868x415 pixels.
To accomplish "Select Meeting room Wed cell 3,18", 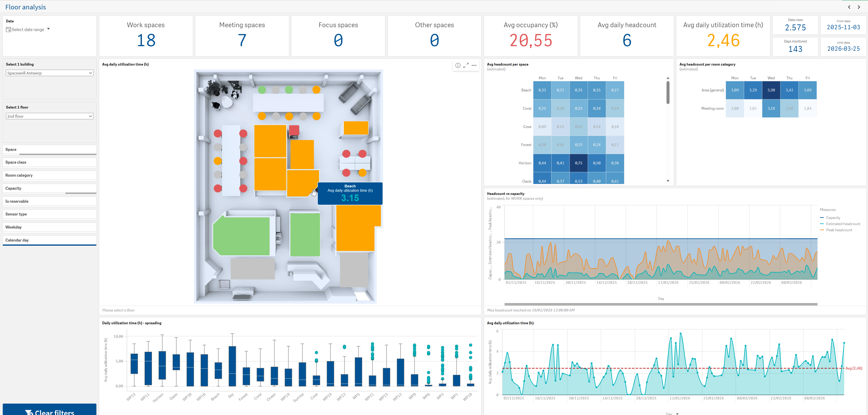I will (x=771, y=108).
